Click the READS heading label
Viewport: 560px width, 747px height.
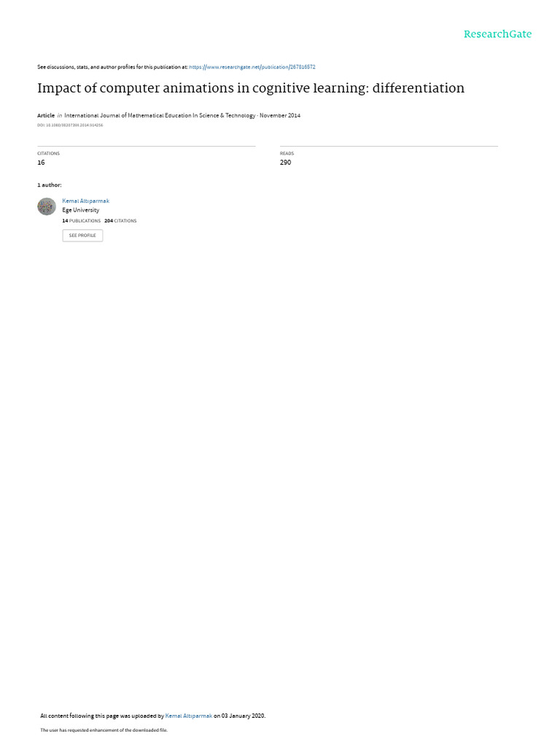point(287,153)
